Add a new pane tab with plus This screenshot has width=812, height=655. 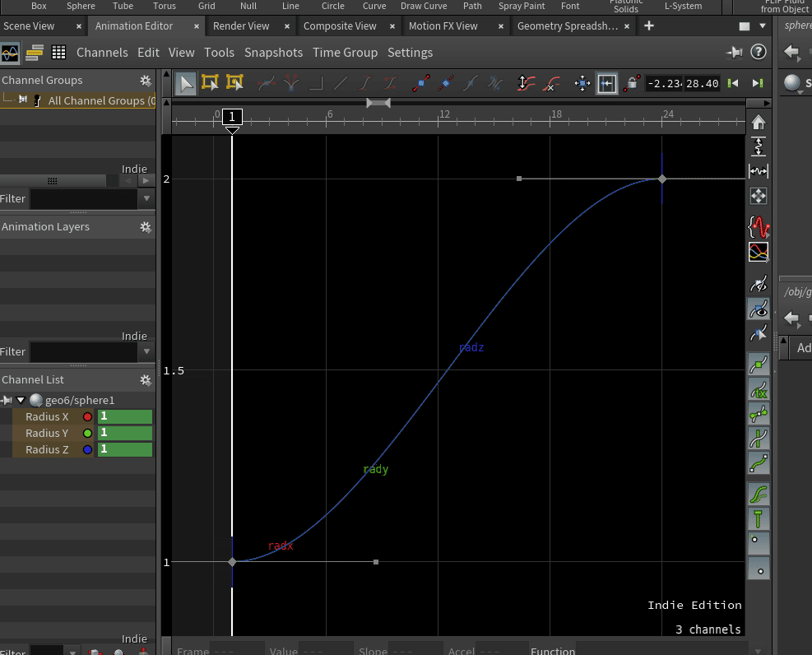649,26
